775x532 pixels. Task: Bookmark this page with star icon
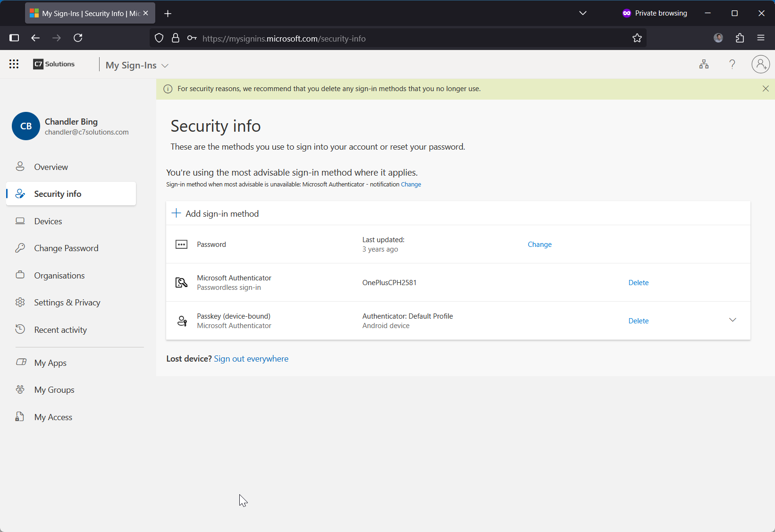[637, 38]
